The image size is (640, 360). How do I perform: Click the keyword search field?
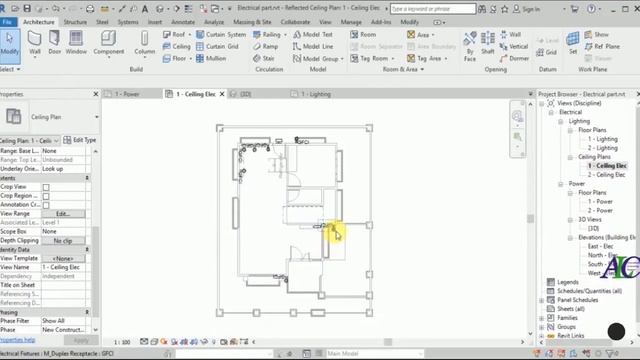click(x=433, y=9)
